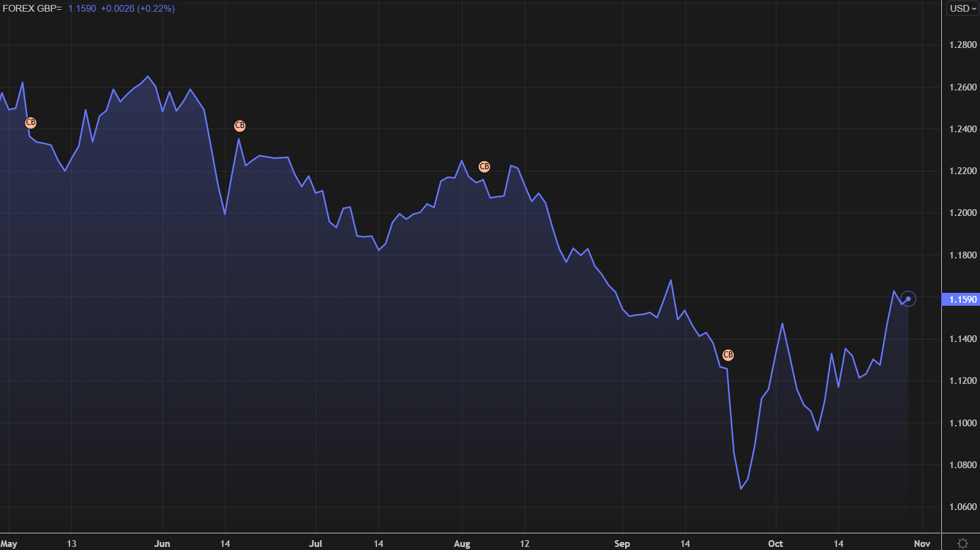980x550 pixels.
Task: Click the May label on time axis
Action: pyautogui.click(x=9, y=544)
